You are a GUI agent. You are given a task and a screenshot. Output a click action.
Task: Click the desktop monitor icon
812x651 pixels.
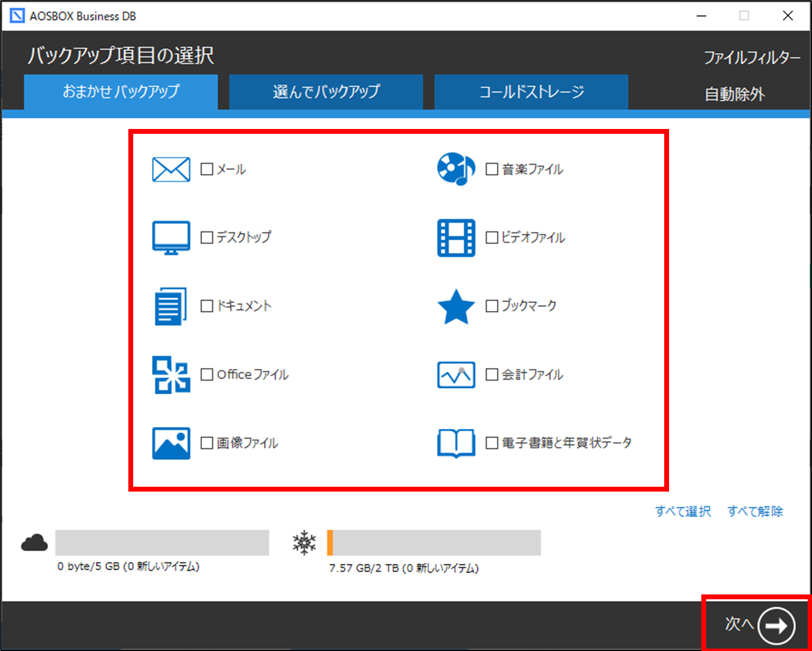(x=171, y=237)
